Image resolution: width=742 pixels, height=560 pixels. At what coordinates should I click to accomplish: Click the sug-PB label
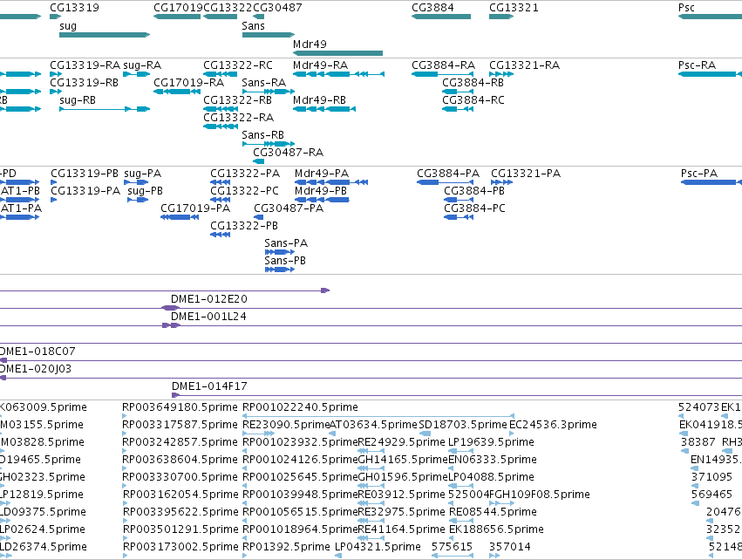coord(146,191)
